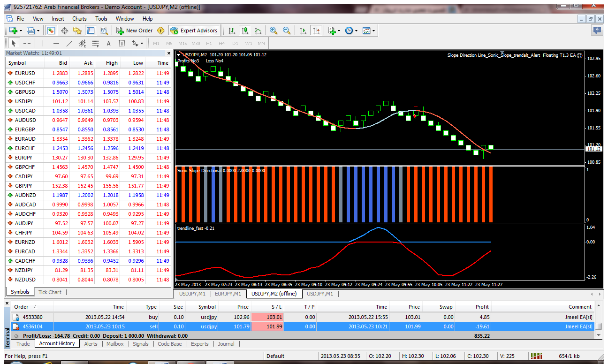Select the Fibonacci retracement tool
608x364 pixels.
(x=96, y=43)
